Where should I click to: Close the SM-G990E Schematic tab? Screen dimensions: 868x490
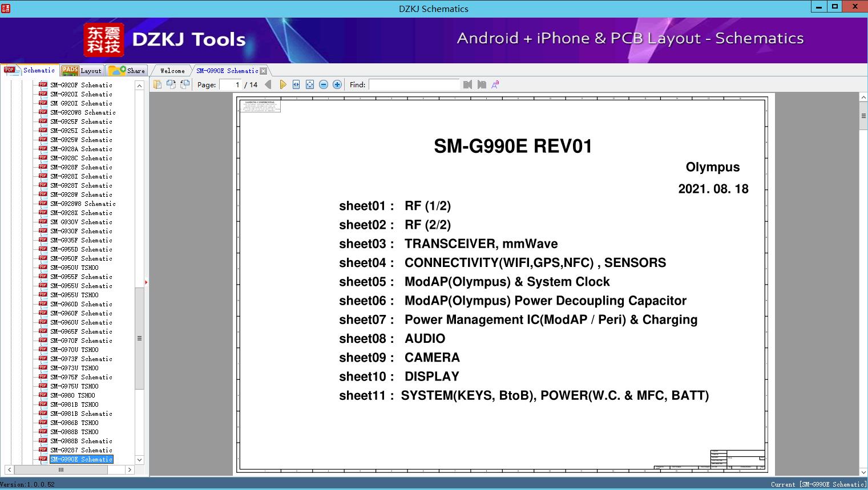point(264,71)
